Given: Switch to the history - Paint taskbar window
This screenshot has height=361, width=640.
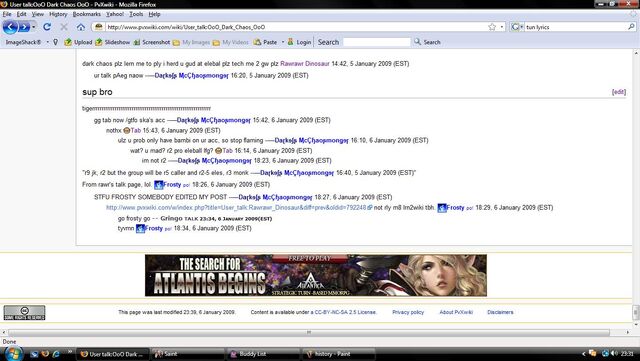Looking at the screenshot, I should (x=339, y=354).
